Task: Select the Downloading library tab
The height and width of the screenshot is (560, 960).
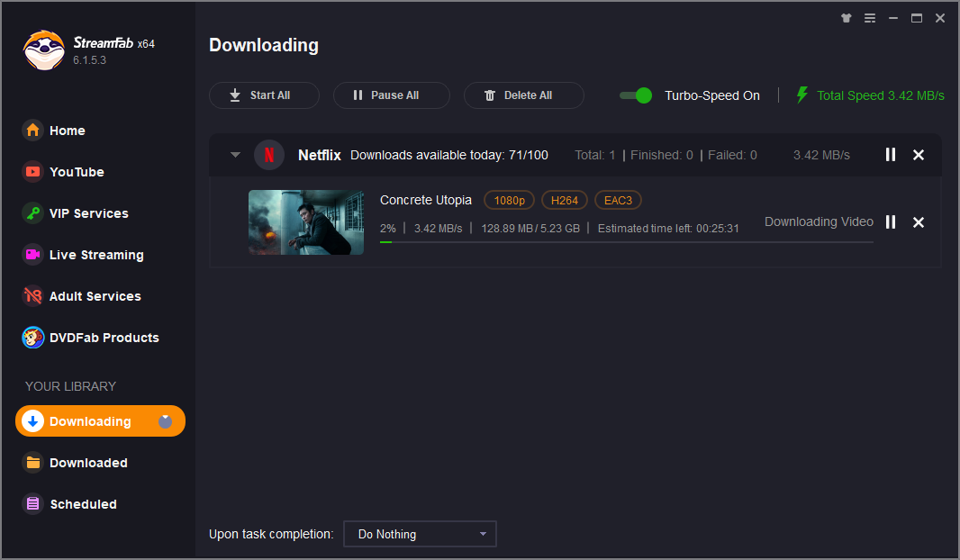Action: 100,421
